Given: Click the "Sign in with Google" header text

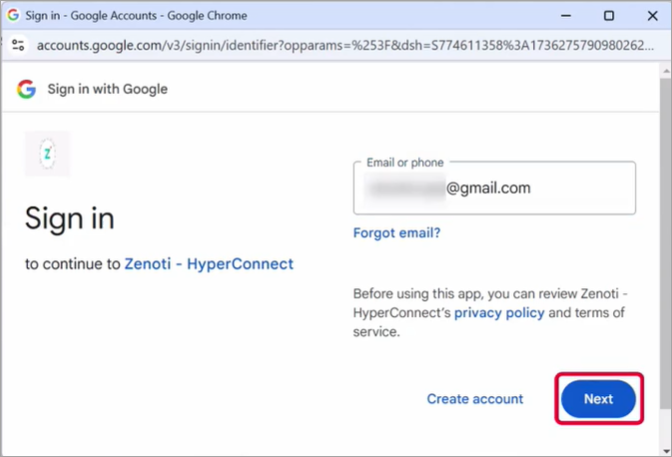Looking at the screenshot, I should (108, 89).
